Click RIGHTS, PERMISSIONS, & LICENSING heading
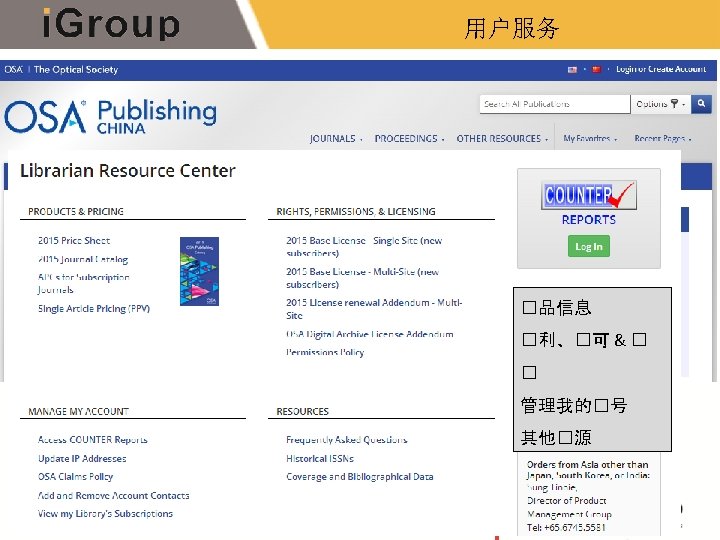 point(356,212)
